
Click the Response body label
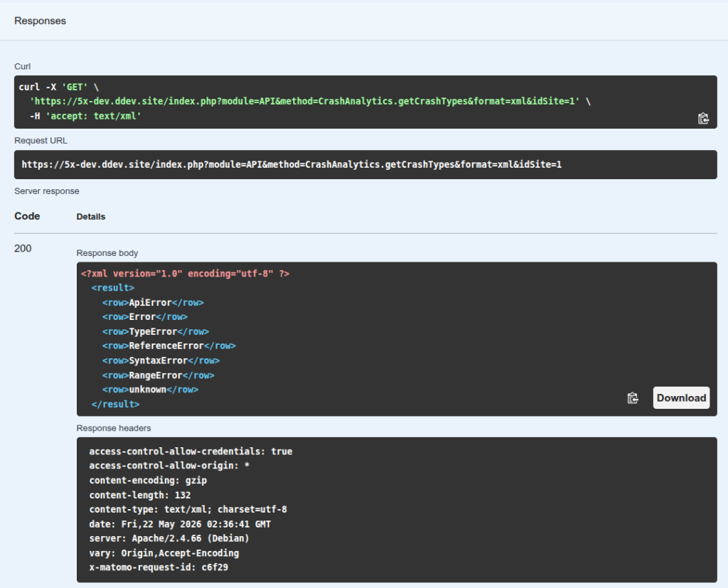[x=107, y=253]
